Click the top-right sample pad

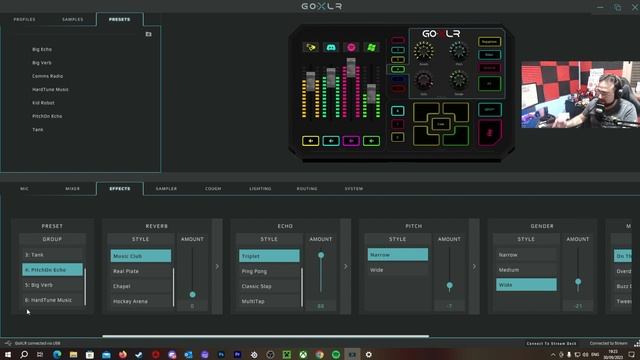[457, 111]
